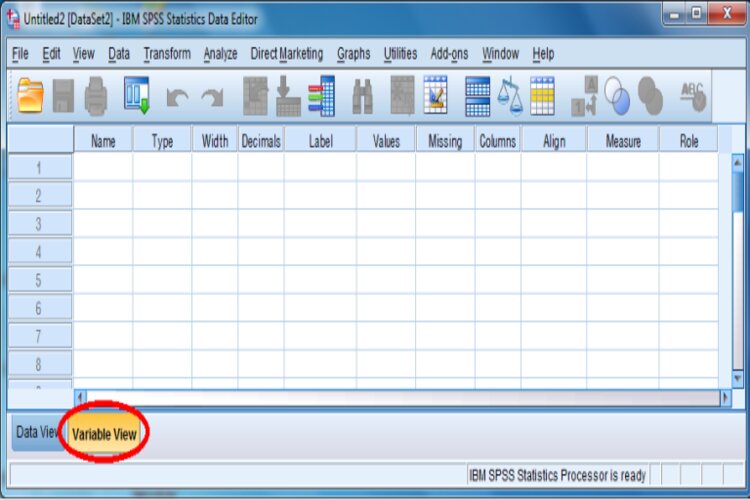Open the Variables info icon
Viewport: 750px width, 500px height.
[321, 96]
